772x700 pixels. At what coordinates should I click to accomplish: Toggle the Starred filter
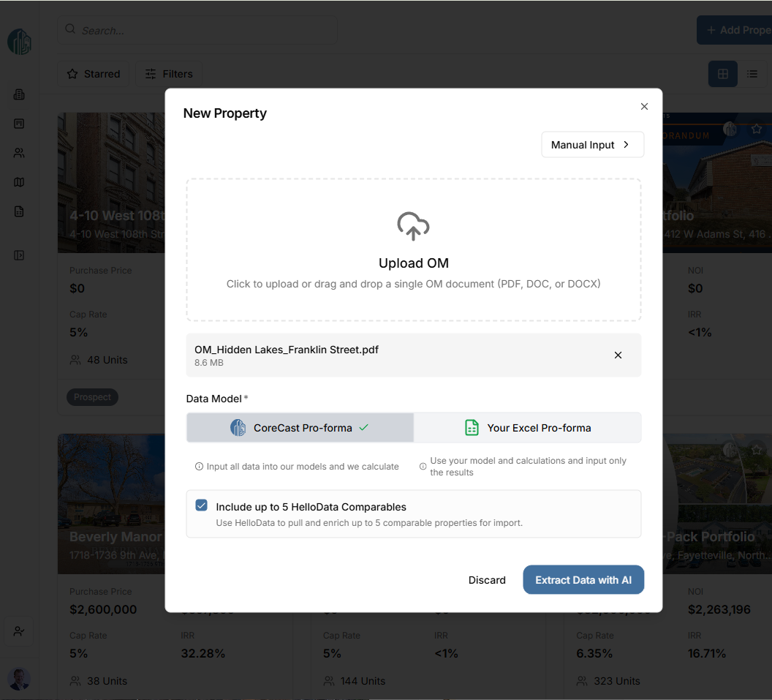(93, 74)
